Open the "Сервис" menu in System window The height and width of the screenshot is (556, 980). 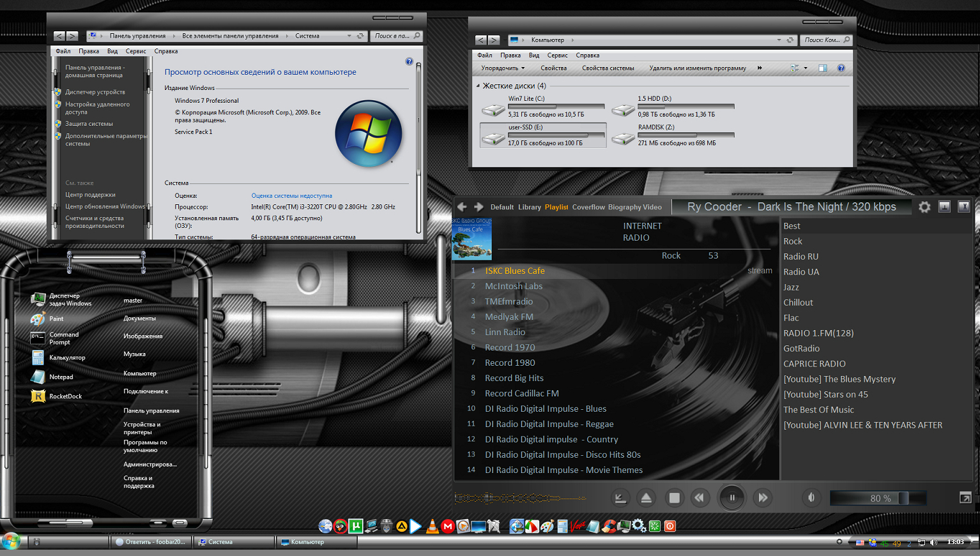point(135,51)
